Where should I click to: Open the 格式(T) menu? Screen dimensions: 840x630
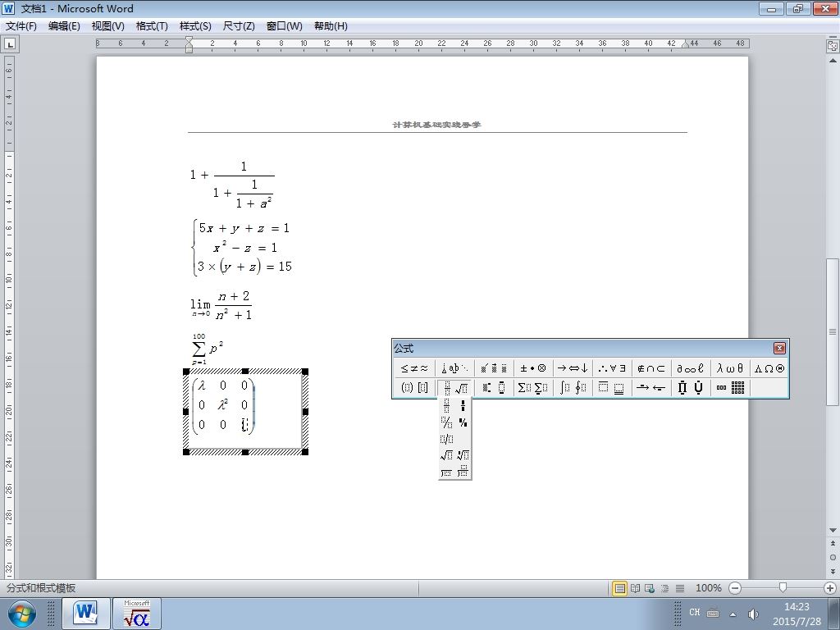click(152, 26)
